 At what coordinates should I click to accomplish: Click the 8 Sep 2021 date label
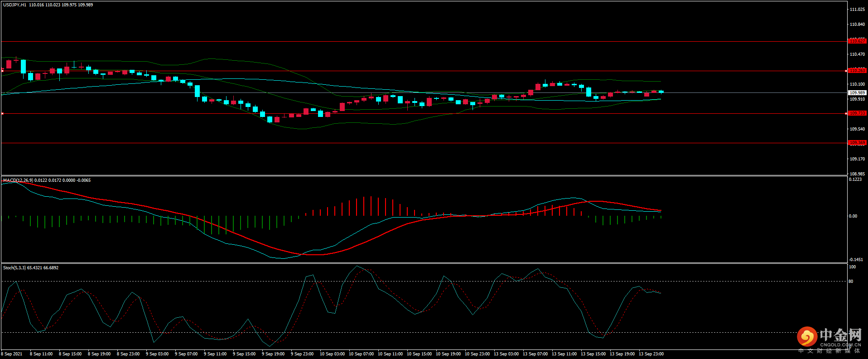click(x=12, y=354)
